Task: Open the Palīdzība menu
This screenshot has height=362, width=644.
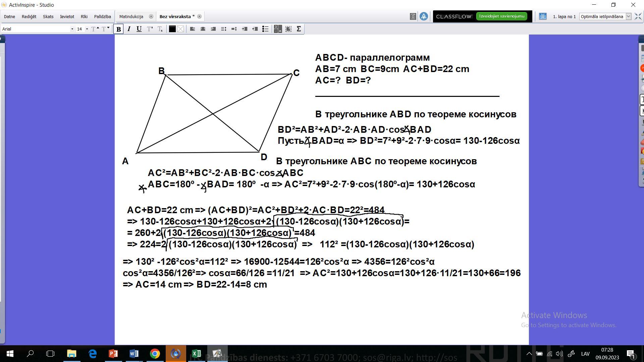Action: (102, 16)
